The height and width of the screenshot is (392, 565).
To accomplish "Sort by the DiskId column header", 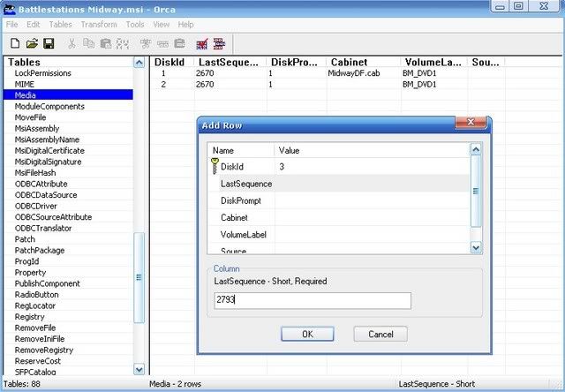I will 172,62.
